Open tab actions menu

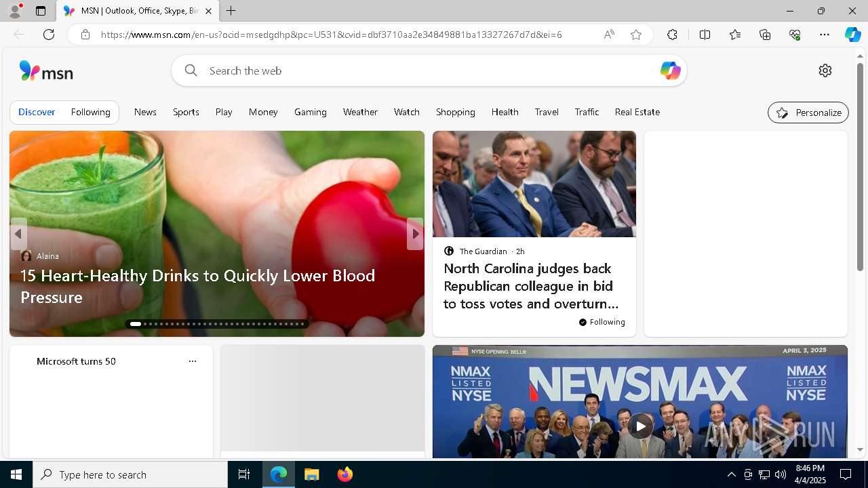pyautogui.click(x=41, y=11)
